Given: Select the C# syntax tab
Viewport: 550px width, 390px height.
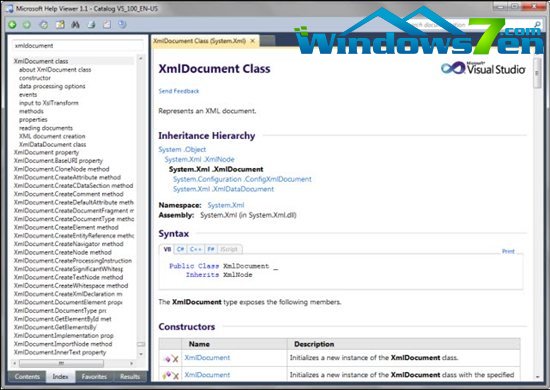Looking at the screenshot, I should 181,249.
